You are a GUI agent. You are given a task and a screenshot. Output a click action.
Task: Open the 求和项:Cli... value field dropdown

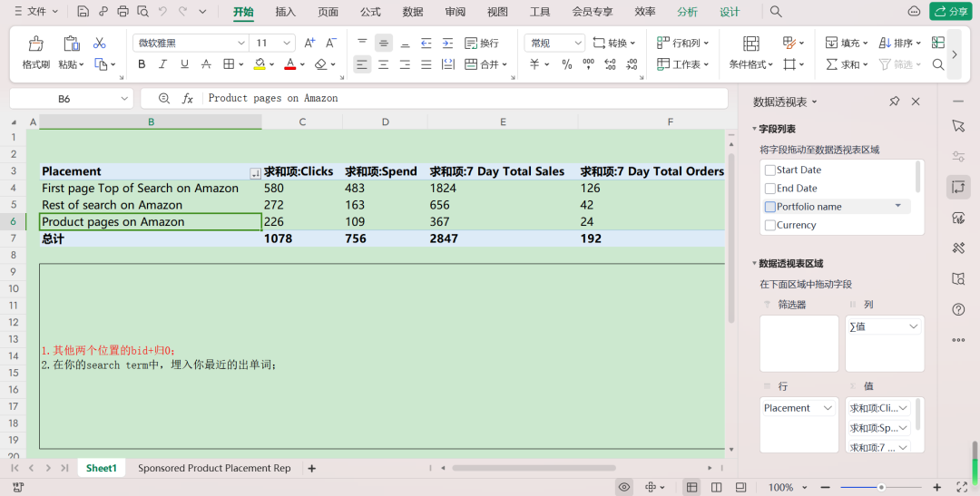[903, 408]
